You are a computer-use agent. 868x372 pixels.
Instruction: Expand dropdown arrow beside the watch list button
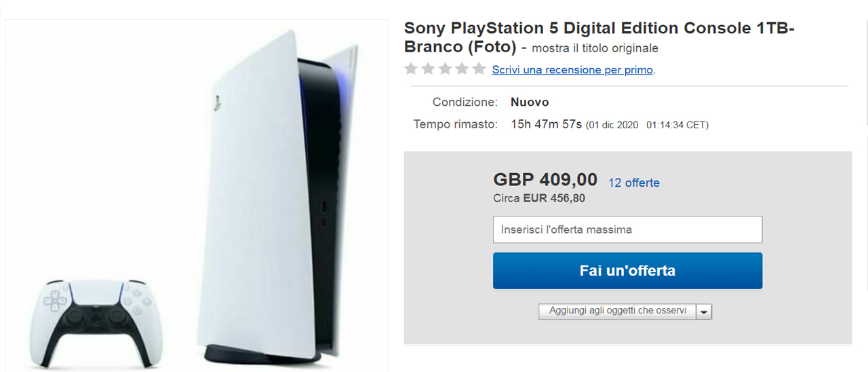coord(704,312)
